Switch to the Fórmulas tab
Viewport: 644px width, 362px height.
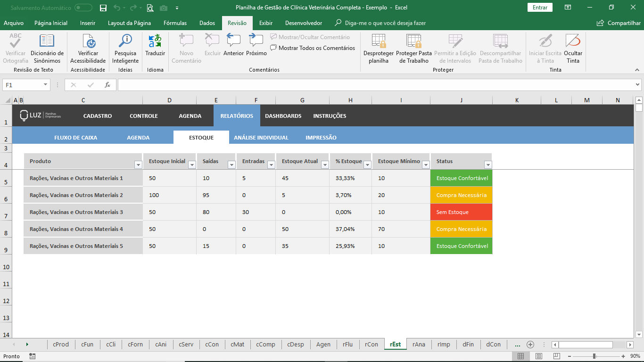click(175, 23)
